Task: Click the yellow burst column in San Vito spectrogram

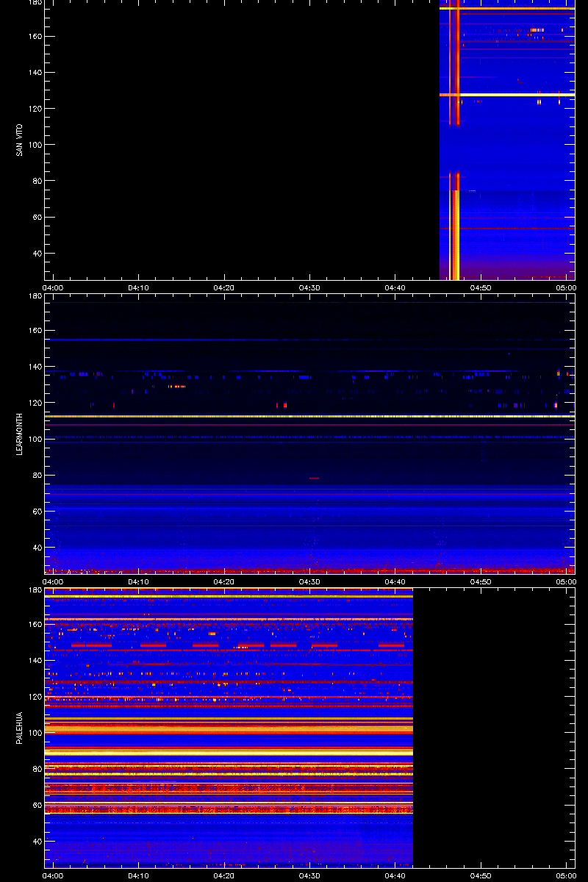Action: [x=456, y=235]
